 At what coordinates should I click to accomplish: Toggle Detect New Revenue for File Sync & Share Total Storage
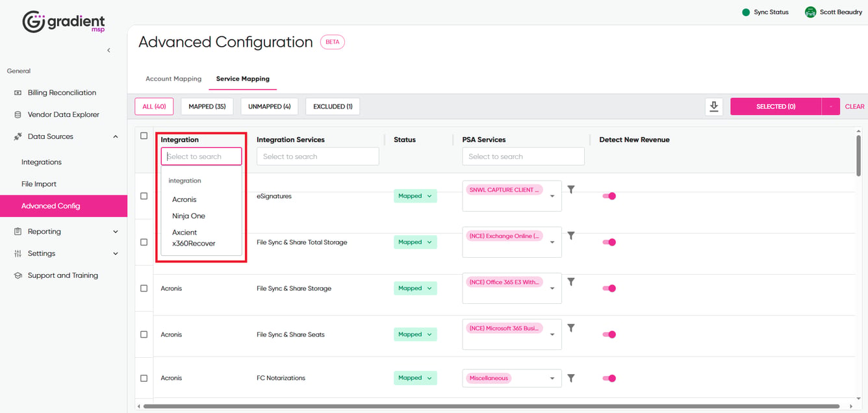(609, 242)
